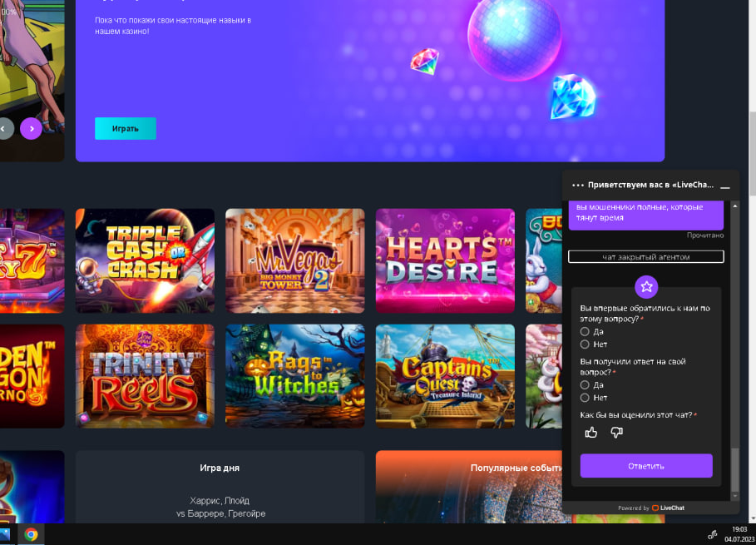Open Mr. Vegas 2 Big Money Tower game
Screen dimensions: 756x545
click(x=295, y=261)
